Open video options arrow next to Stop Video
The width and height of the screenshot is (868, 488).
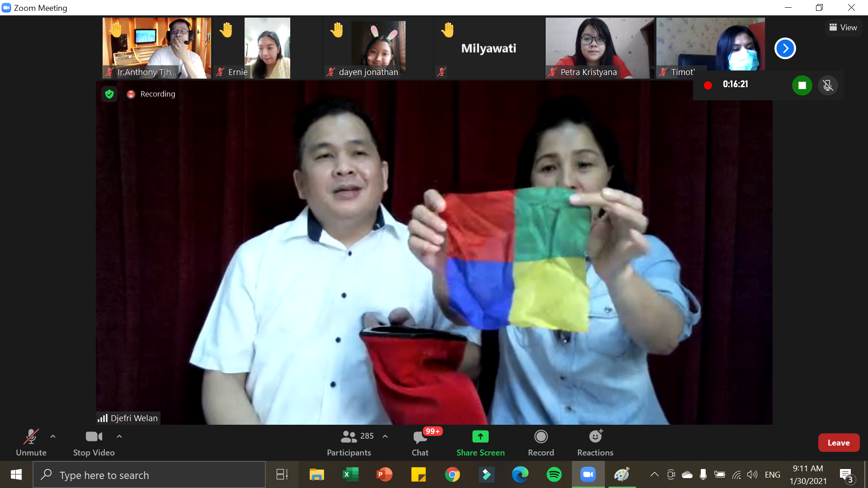(119, 436)
